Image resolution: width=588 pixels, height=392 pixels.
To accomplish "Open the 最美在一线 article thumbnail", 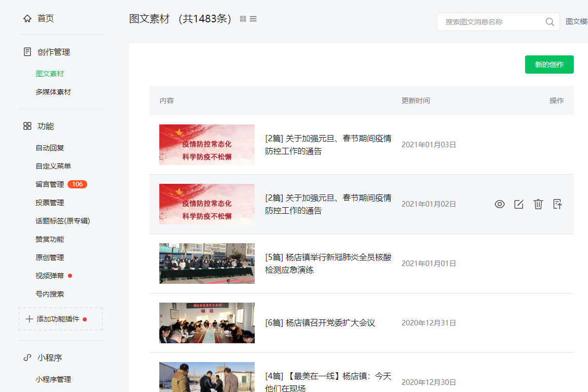I will 207,377.
